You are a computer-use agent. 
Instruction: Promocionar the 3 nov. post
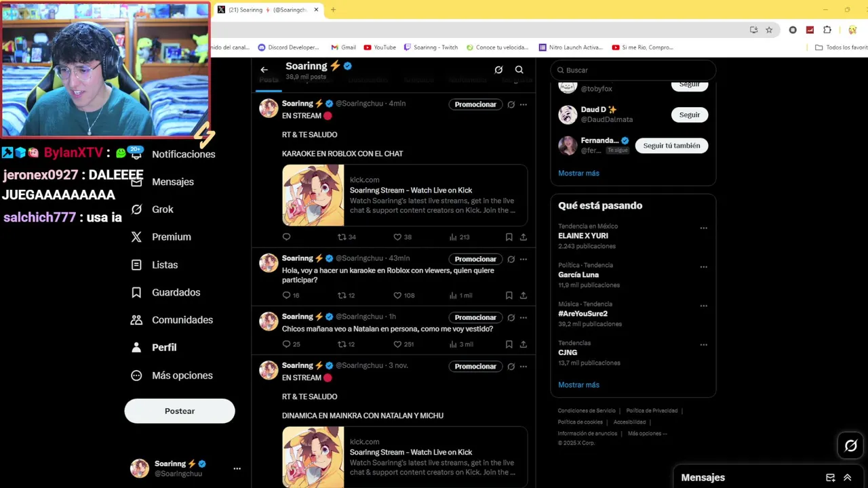click(475, 367)
